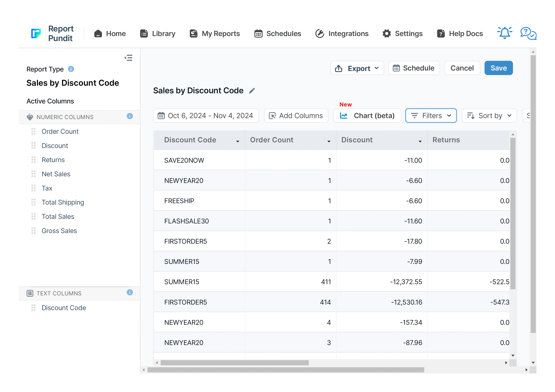Open the help chat bubble icon

(x=528, y=33)
